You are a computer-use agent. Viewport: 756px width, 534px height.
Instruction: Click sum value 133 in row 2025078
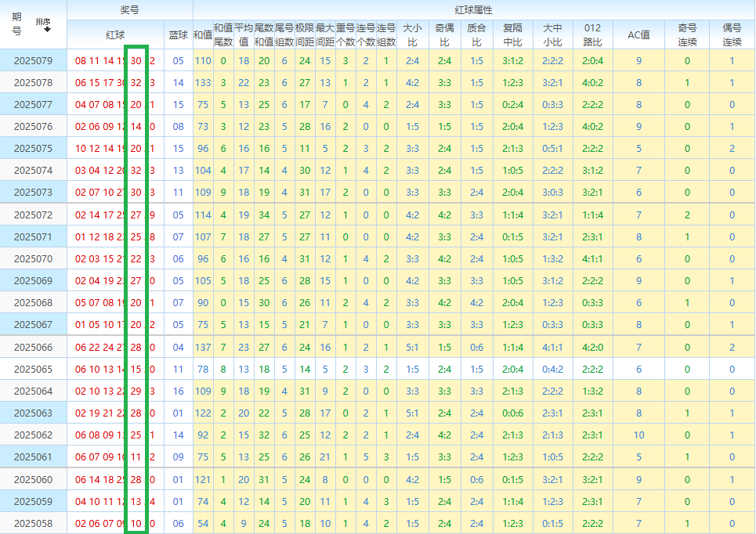[203, 82]
